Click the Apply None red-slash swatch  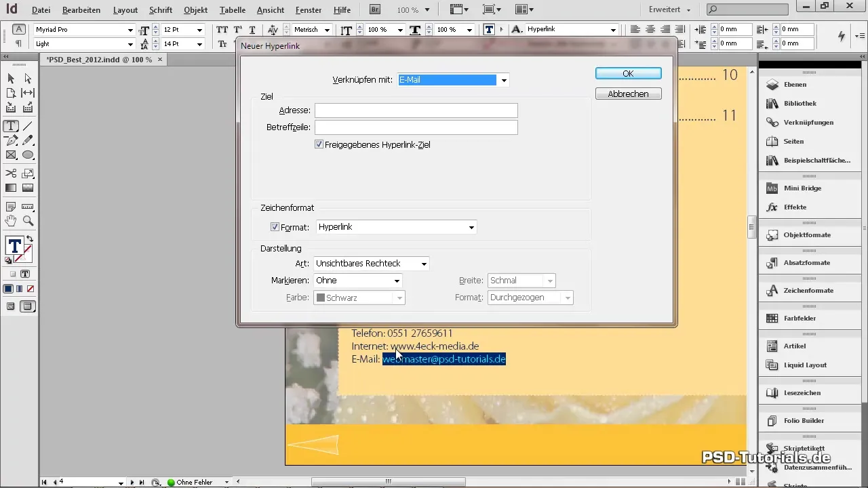[x=31, y=289]
